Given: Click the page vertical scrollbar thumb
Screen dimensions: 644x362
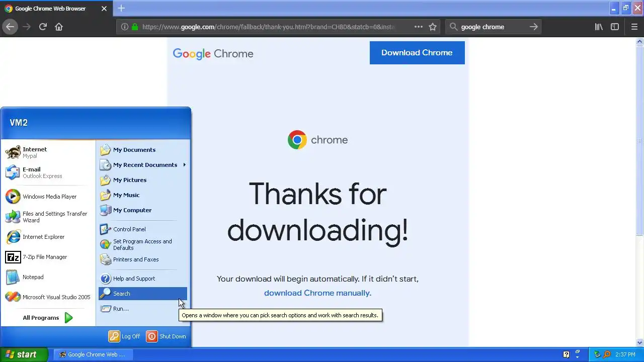Looking at the screenshot, I should coord(639,141).
